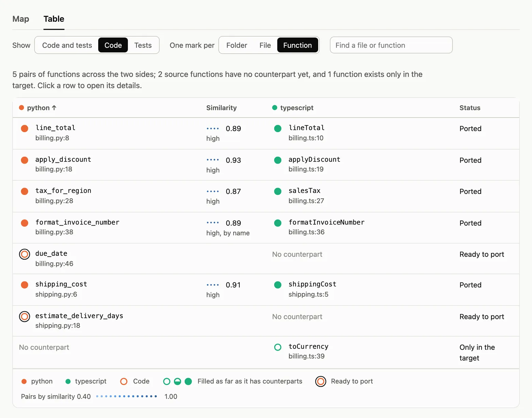This screenshot has width=532, height=418.
Task: Set one mark per Folder
Action: click(x=237, y=45)
